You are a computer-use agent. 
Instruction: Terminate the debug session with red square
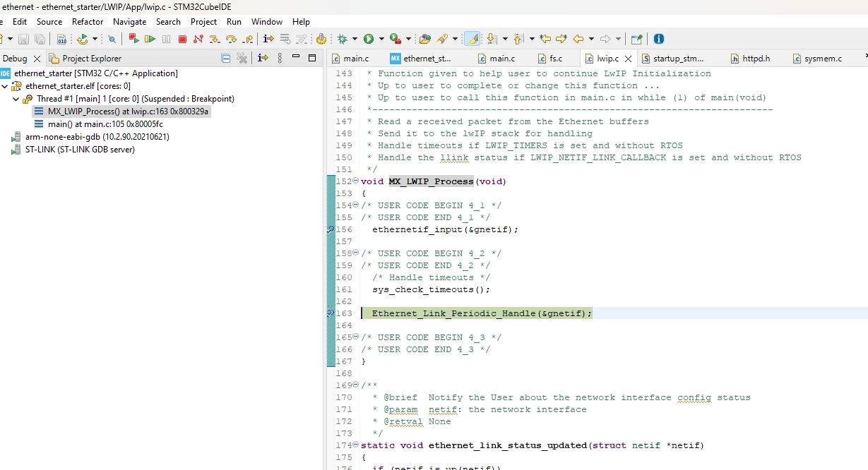click(x=182, y=39)
